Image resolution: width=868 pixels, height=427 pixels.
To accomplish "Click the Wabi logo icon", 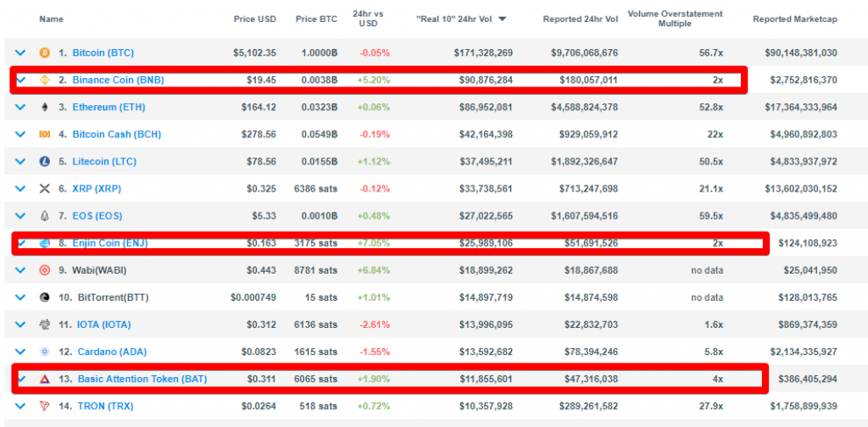I will (x=44, y=270).
